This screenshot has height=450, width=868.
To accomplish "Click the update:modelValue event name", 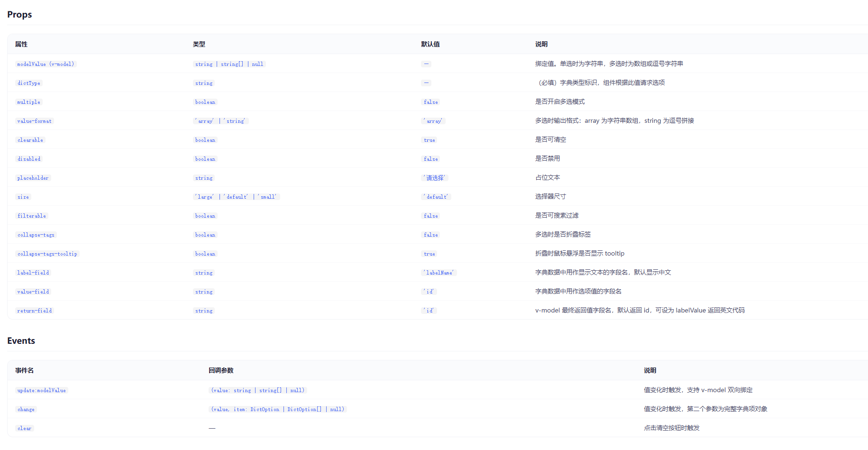I will [41, 390].
